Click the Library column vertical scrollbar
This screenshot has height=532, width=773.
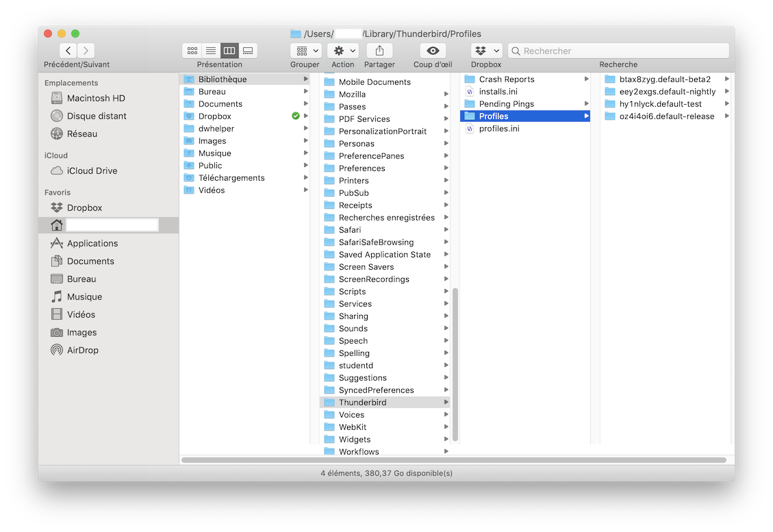click(x=455, y=364)
